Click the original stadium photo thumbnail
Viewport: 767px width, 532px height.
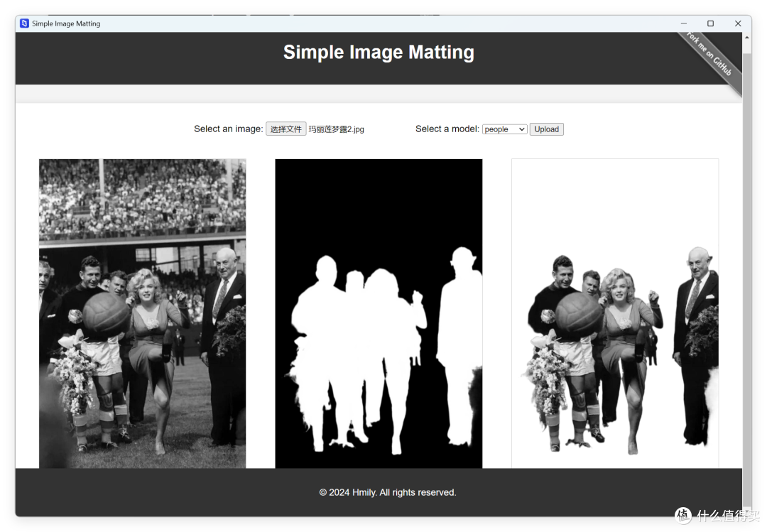click(x=142, y=313)
